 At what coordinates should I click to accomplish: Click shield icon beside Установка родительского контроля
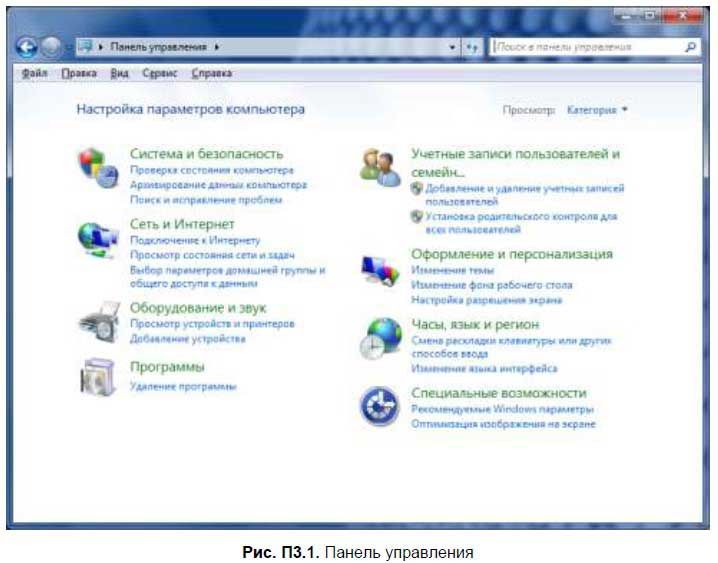[x=416, y=216]
